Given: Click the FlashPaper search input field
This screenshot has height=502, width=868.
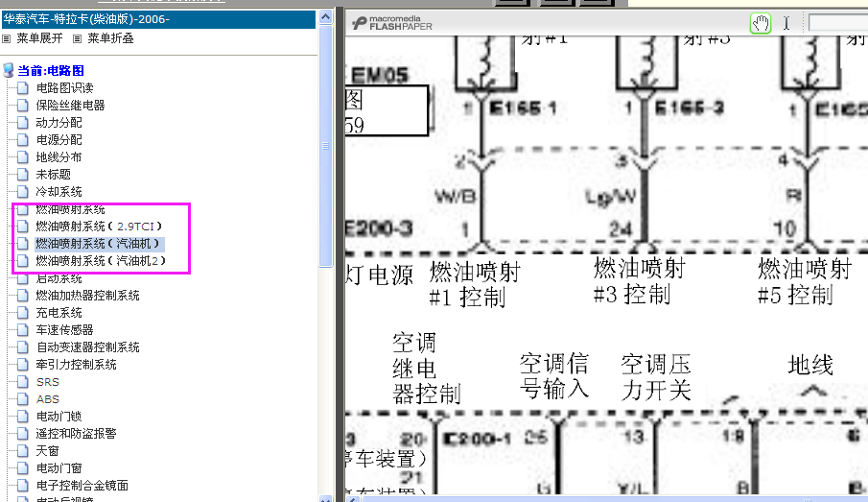Looking at the screenshot, I should click(x=838, y=23).
